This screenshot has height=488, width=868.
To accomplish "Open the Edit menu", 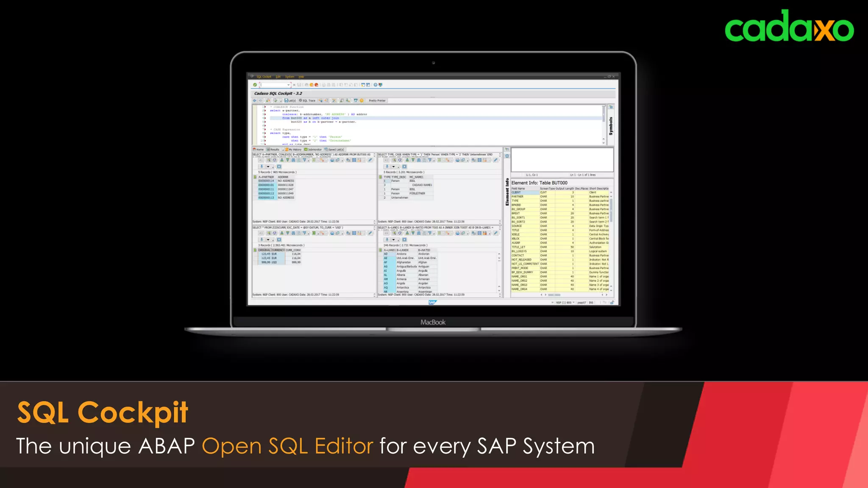I will [278, 77].
